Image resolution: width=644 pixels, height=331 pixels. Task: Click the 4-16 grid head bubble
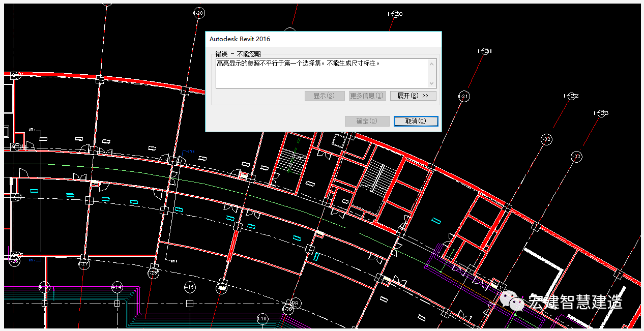(x=263, y=319)
